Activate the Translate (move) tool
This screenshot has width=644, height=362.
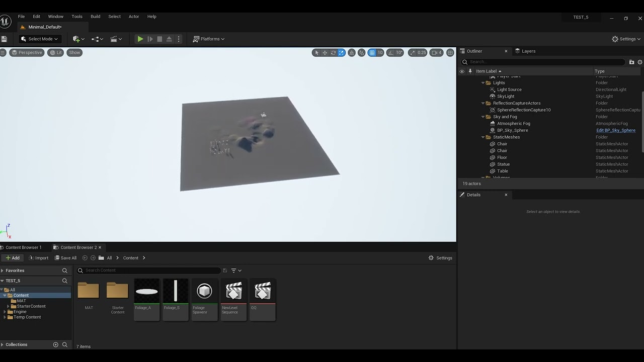pos(325,52)
